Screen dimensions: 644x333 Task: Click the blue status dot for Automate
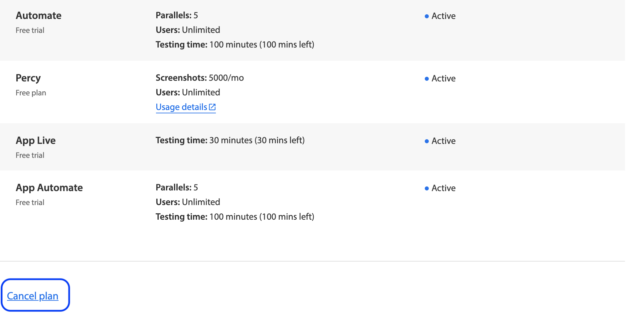(x=426, y=16)
